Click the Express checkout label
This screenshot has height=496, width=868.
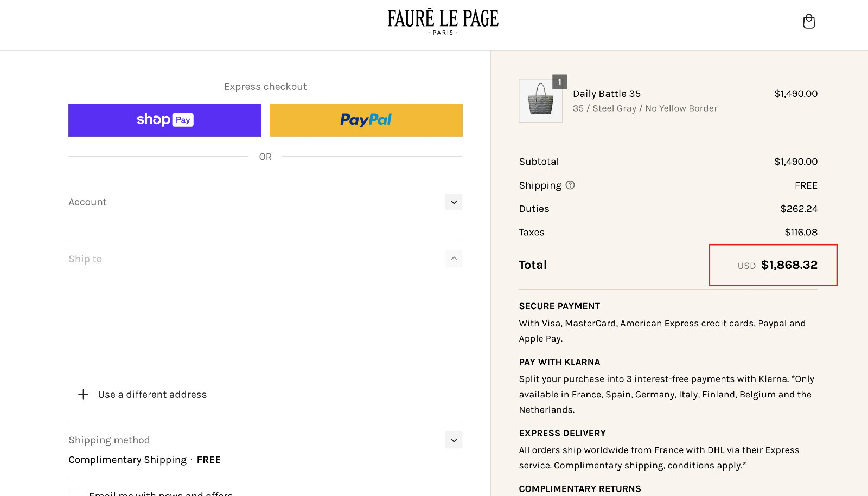265,87
